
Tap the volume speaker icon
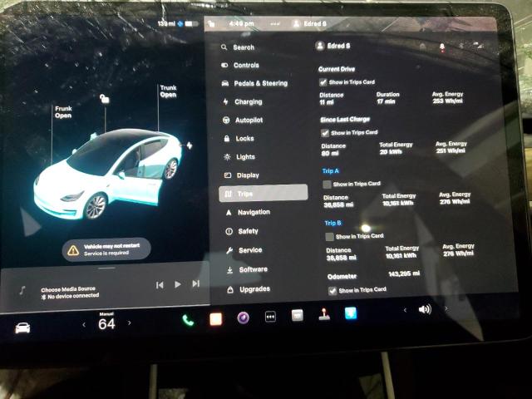coord(425,309)
